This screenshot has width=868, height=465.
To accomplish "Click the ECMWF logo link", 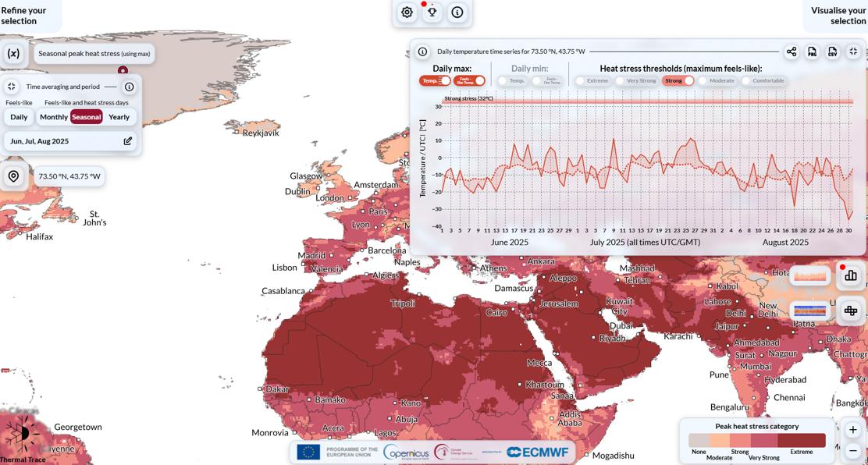I will (x=537, y=451).
